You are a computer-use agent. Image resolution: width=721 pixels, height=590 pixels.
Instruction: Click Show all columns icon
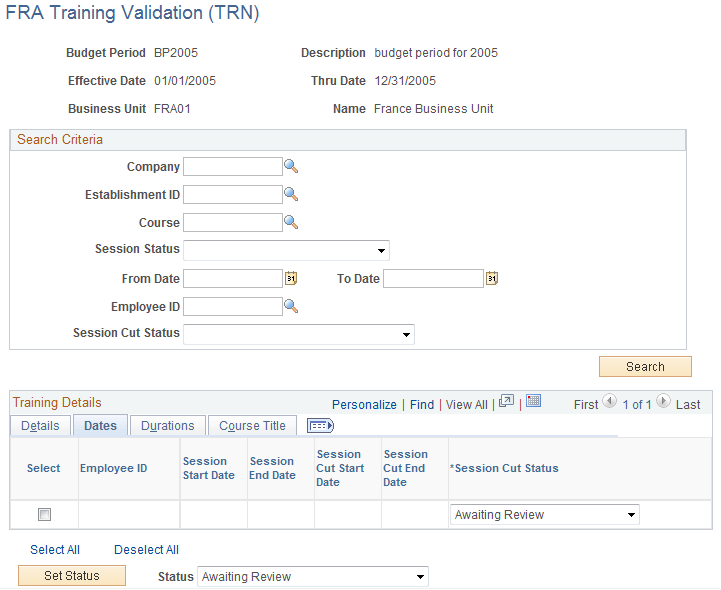pos(320,426)
